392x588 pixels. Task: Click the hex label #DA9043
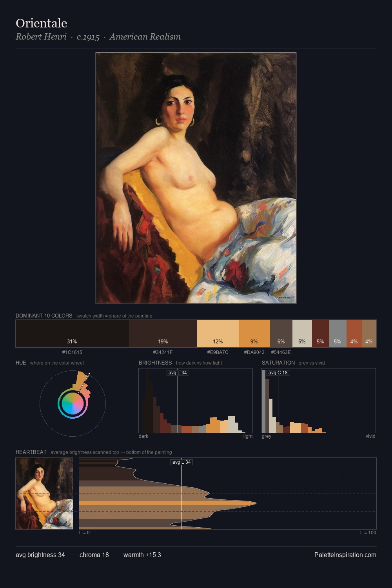254,352
